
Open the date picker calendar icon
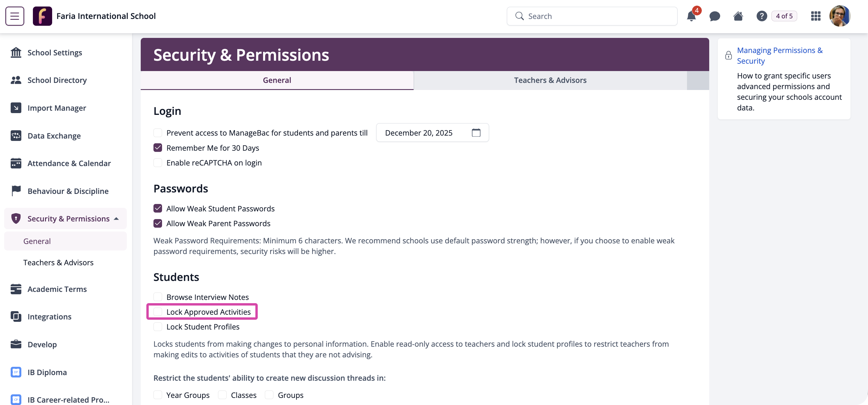tap(476, 133)
